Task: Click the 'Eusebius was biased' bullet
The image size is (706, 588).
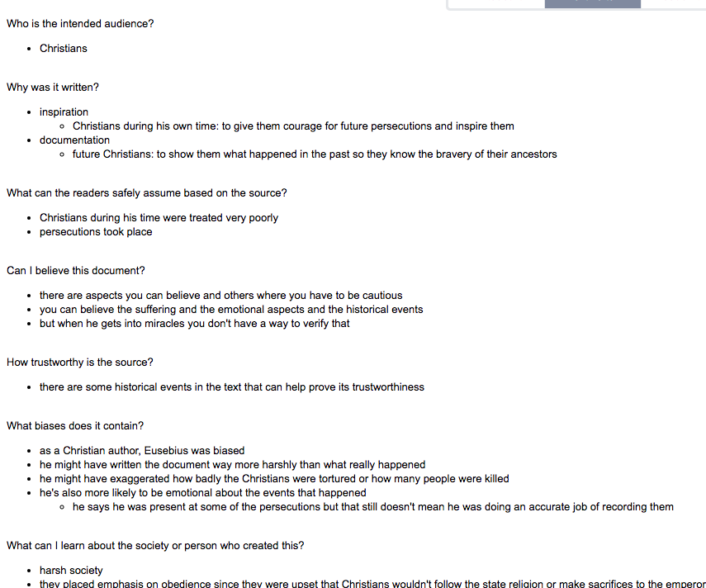Action: click(142, 451)
